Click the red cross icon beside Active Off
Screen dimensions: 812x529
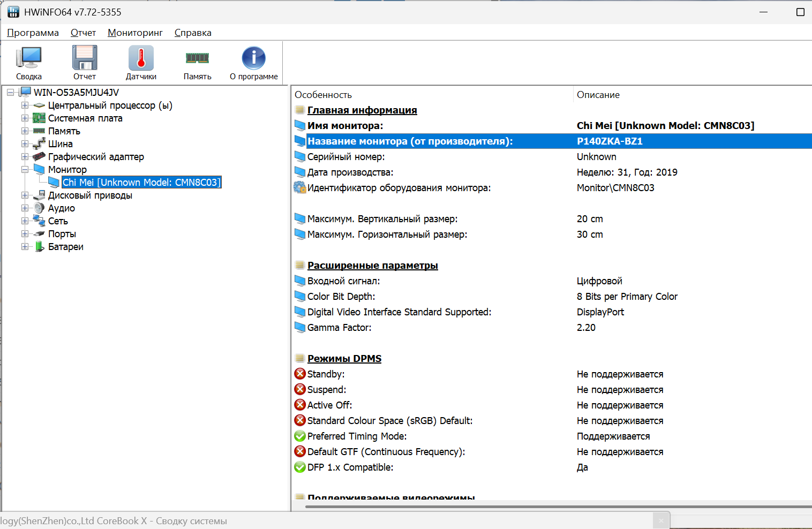click(x=300, y=405)
